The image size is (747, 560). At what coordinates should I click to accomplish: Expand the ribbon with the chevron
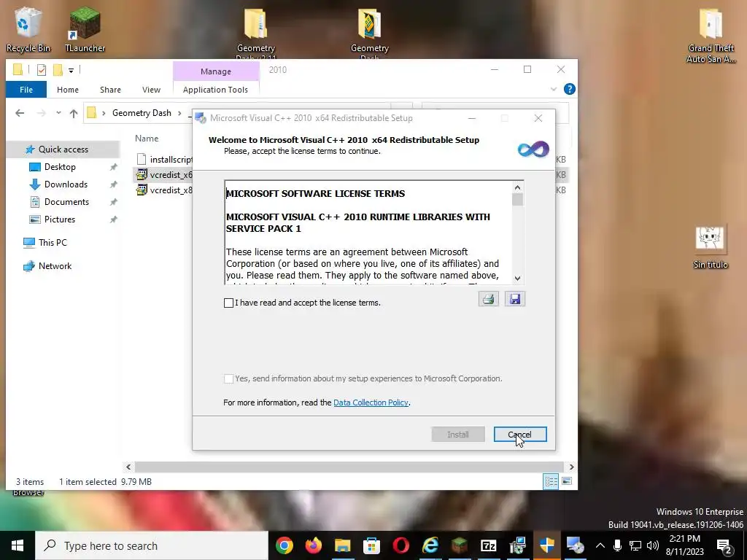click(x=554, y=89)
